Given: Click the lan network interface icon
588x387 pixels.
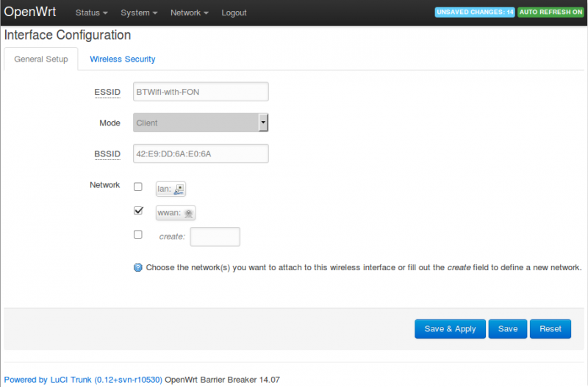Looking at the screenshot, I should 179,189.
